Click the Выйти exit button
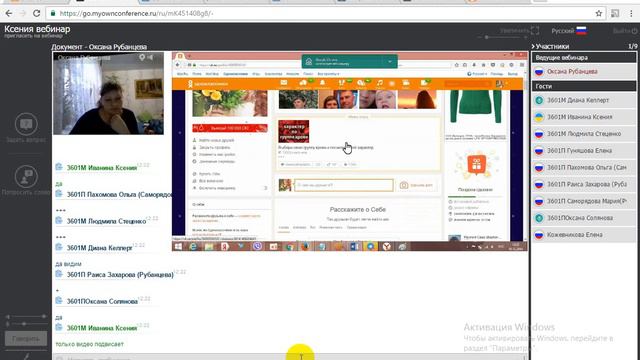This screenshot has height=360, width=640. [x=625, y=31]
